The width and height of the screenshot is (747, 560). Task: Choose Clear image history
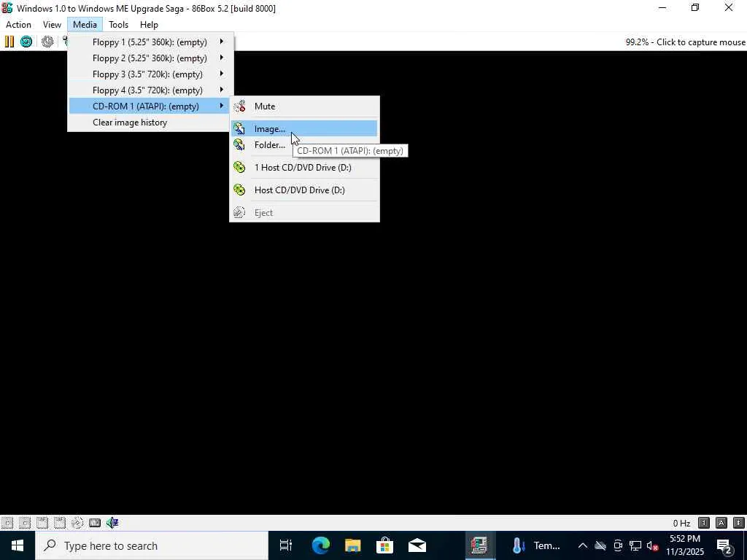pyautogui.click(x=150, y=122)
